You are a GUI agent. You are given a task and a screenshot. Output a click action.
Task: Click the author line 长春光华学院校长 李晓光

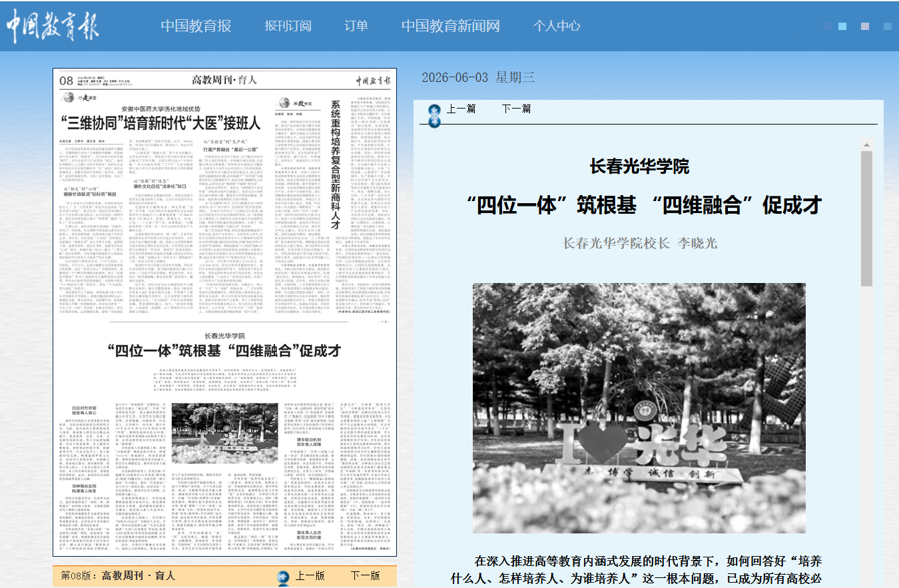[640, 243]
